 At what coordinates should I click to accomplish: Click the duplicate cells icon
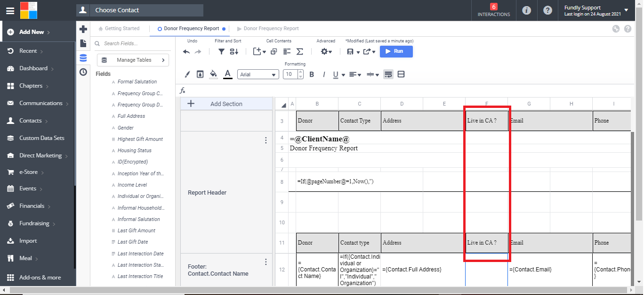[274, 52]
